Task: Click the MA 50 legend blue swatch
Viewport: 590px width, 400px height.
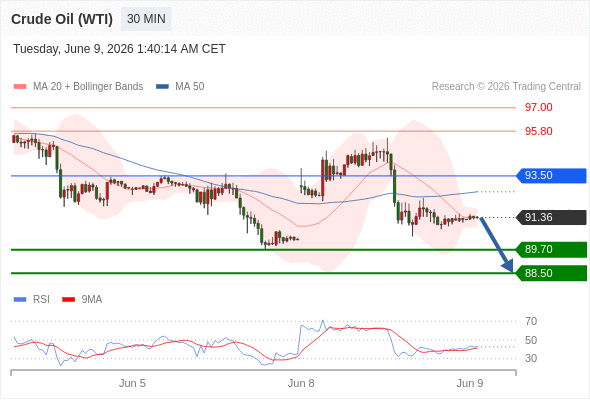Action: (163, 87)
